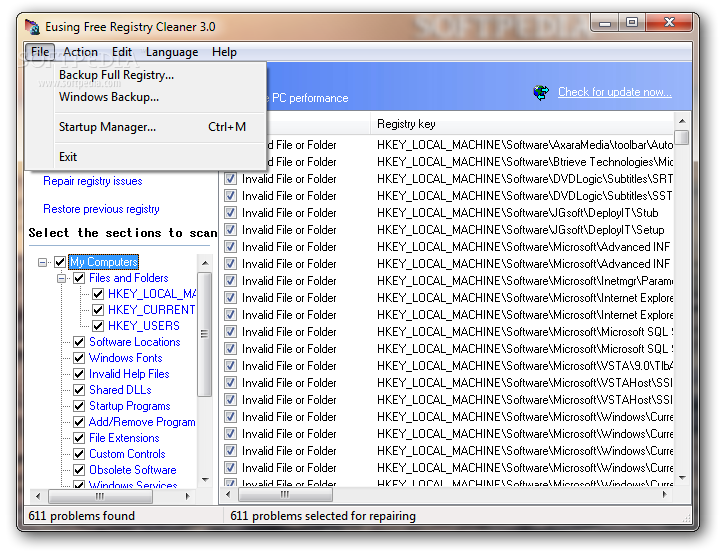Open the Action menu
This screenshot has width=720, height=552.
(x=80, y=52)
